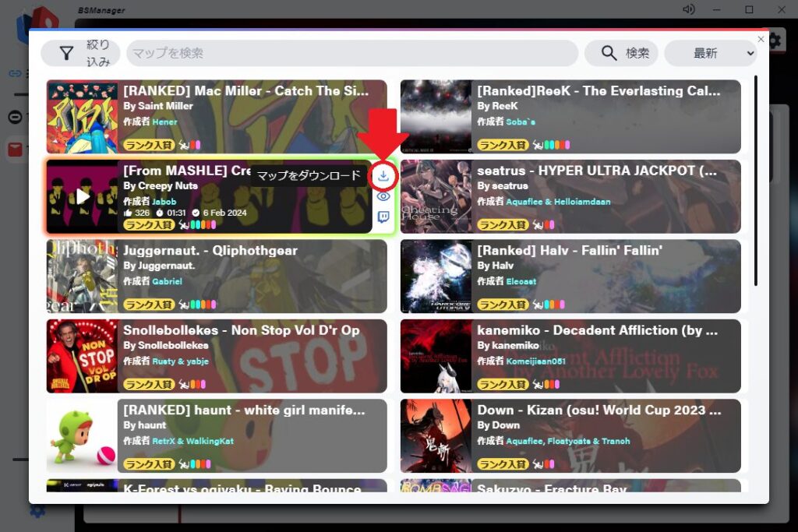
Task: Click the ランク入賞 badge on the Mac Miller card
Action: [149, 146]
